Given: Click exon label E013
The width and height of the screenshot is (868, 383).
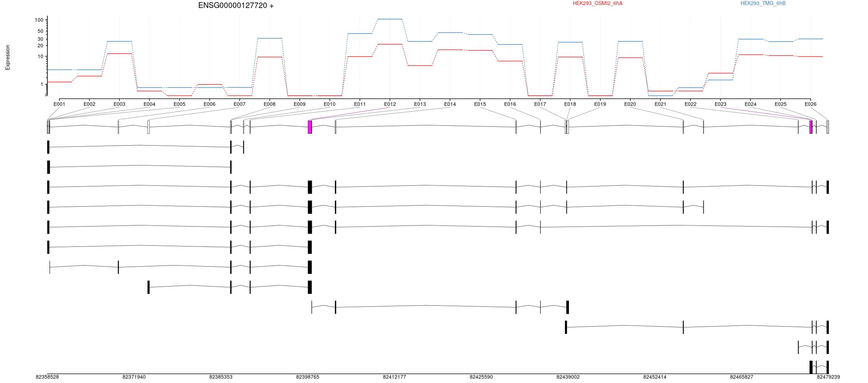Looking at the screenshot, I should point(420,104).
